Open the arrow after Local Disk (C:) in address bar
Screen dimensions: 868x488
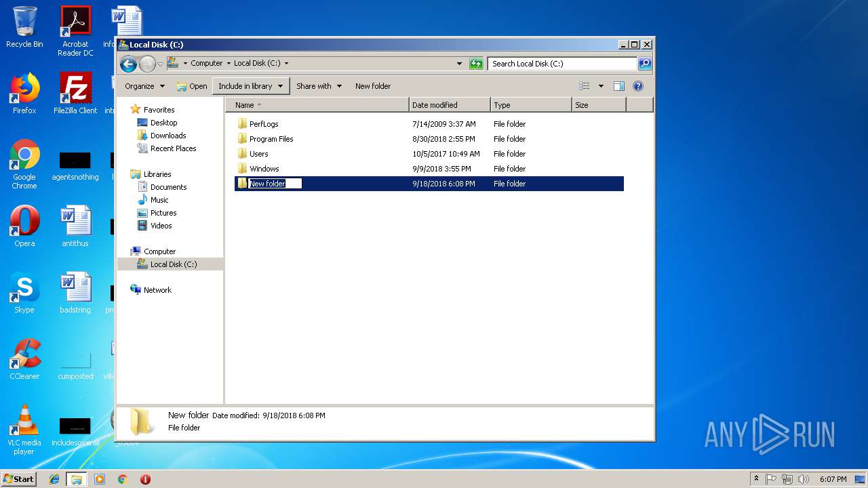tap(287, 63)
